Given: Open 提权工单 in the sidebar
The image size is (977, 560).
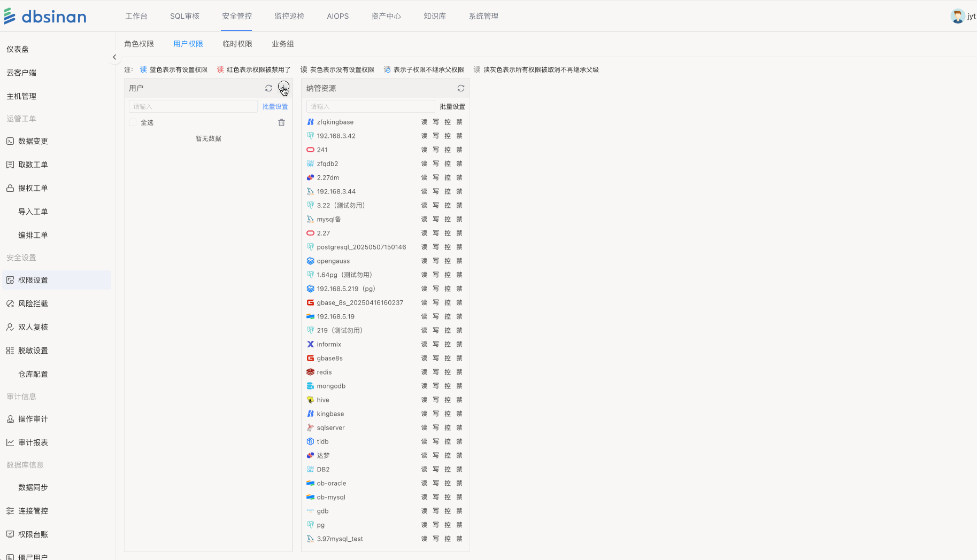Looking at the screenshot, I should pos(33,188).
